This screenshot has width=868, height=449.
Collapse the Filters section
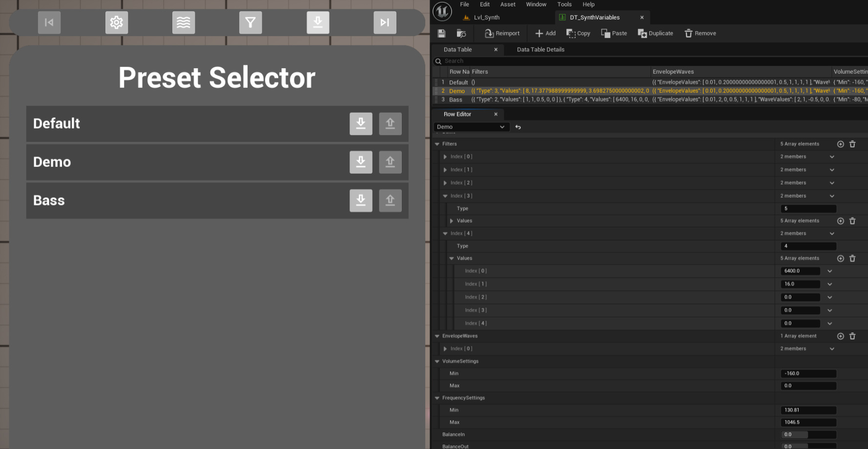(437, 144)
